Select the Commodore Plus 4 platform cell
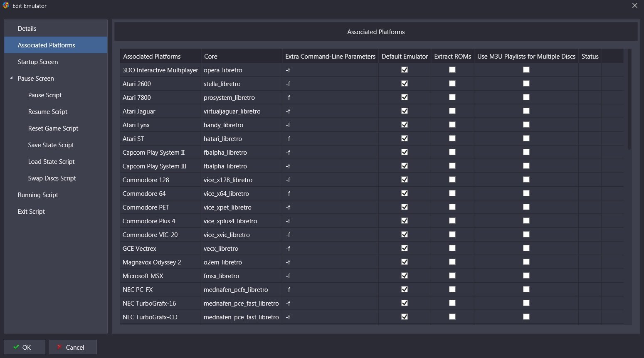 pos(160,221)
